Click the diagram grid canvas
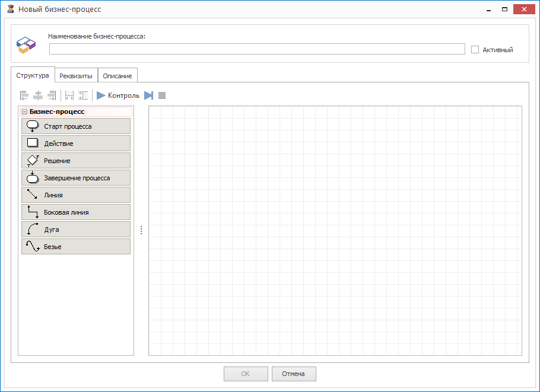Image resolution: width=540 pixels, height=392 pixels. click(335, 231)
